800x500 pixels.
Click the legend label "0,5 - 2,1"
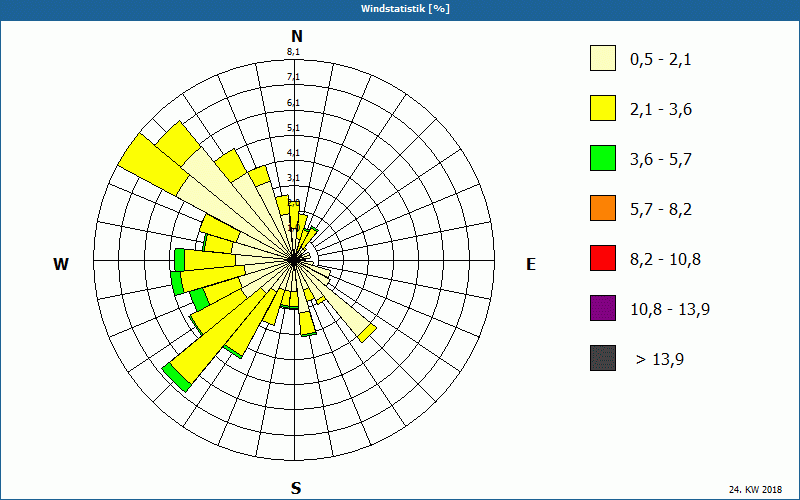tap(661, 60)
